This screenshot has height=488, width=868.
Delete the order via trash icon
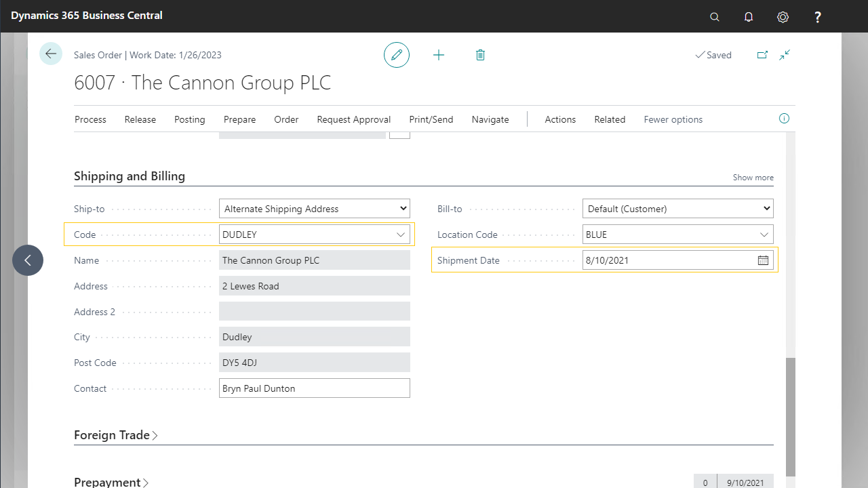coord(480,55)
